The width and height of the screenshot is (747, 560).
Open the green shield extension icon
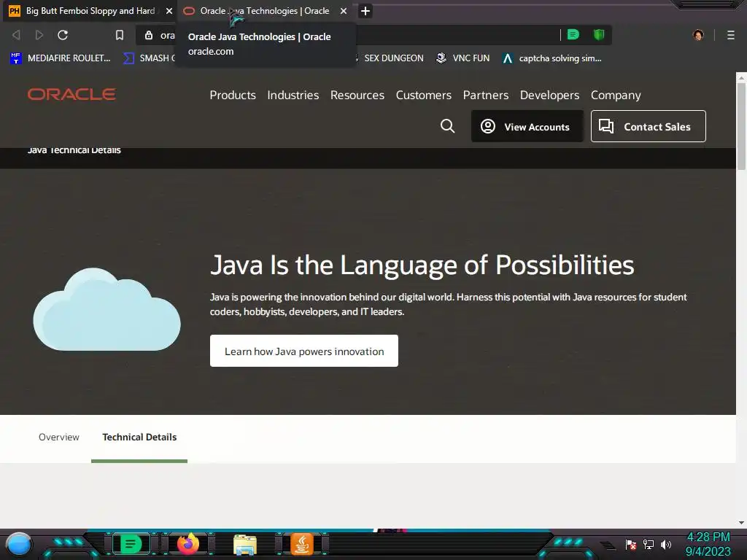tap(599, 34)
